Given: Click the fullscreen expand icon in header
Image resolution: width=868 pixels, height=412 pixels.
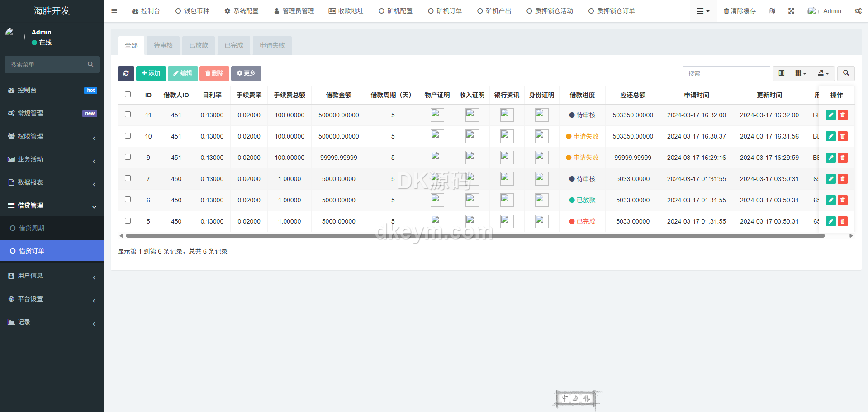Looking at the screenshot, I should point(791,11).
